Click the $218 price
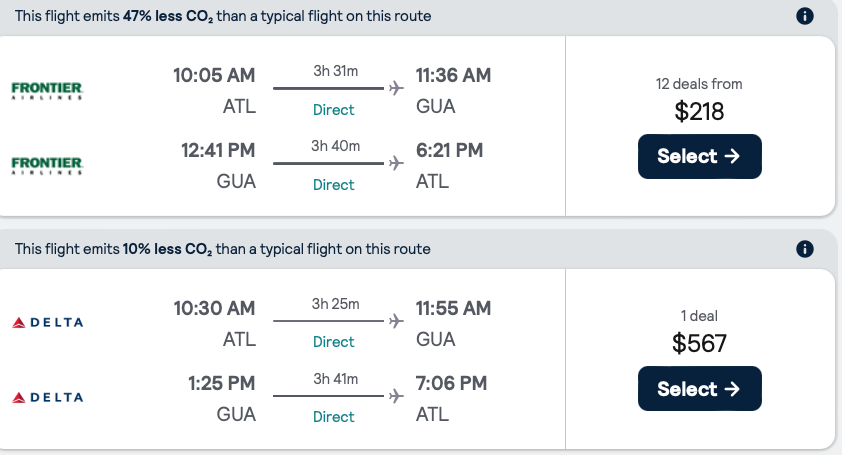This screenshot has width=842, height=455. [699, 111]
